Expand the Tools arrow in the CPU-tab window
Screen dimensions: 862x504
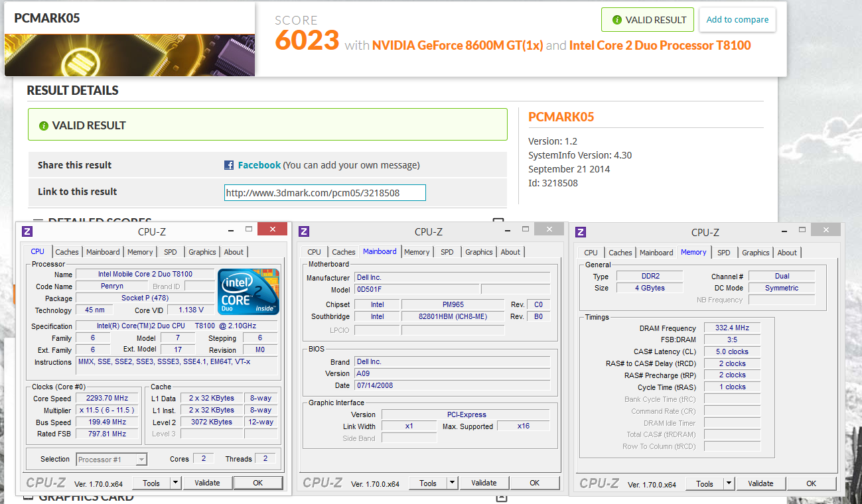click(176, 483)
